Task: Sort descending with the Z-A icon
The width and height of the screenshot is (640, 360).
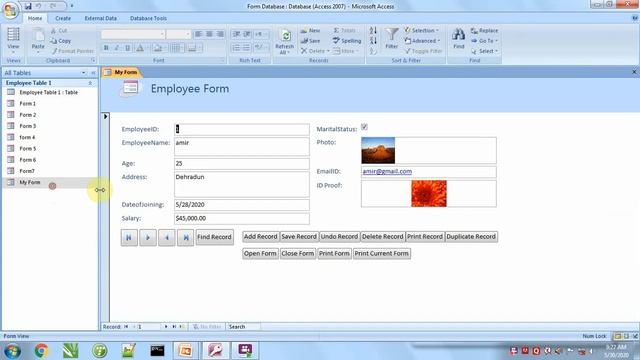Action: point(373,41)
